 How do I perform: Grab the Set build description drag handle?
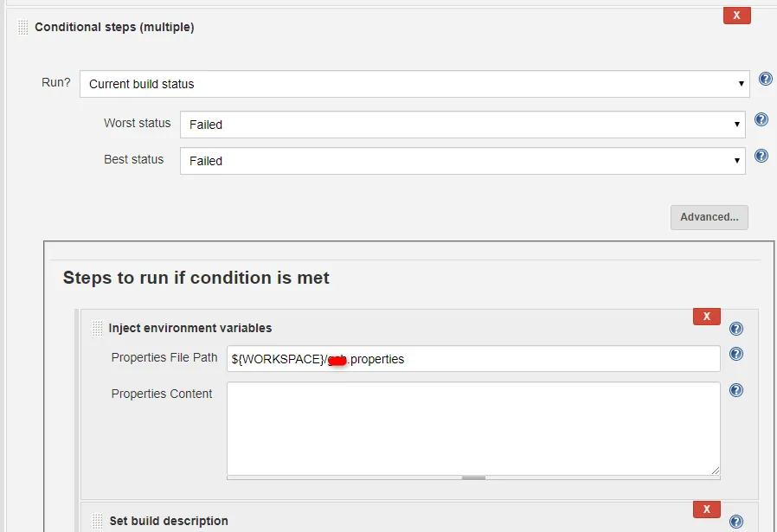coord(97,522)
